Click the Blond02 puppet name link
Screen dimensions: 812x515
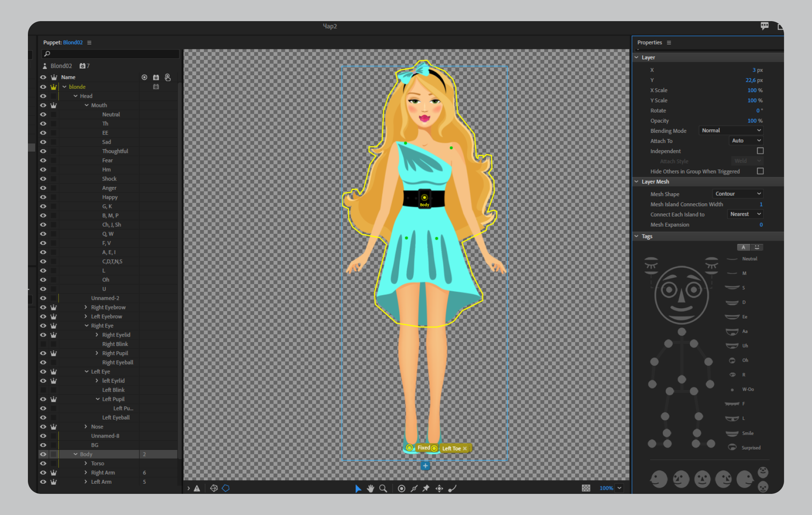tap(72, 42)
